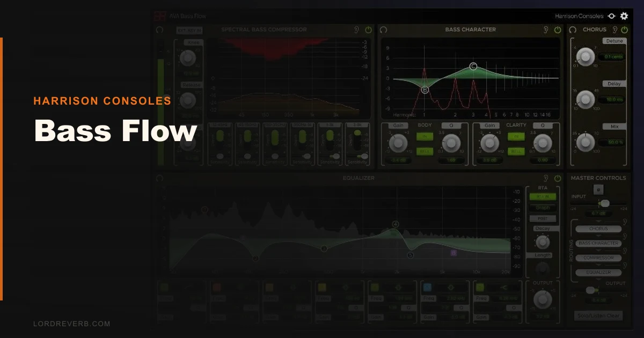
Task: Click the RTA Decay knob
Action: 543,243
